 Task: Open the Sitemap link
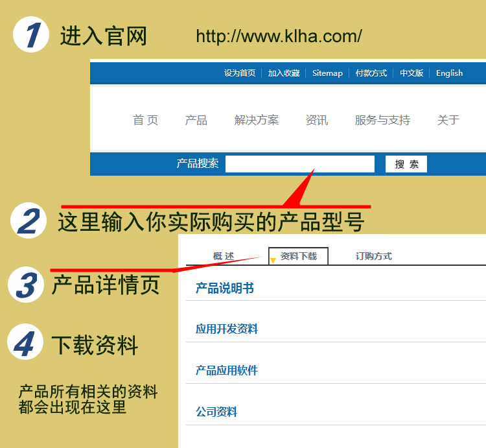[327, 73]
